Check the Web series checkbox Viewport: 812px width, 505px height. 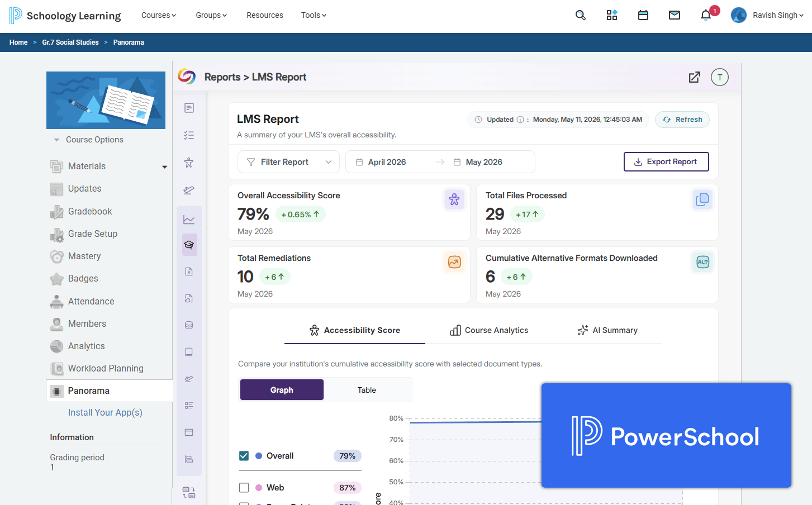[244, 488]
